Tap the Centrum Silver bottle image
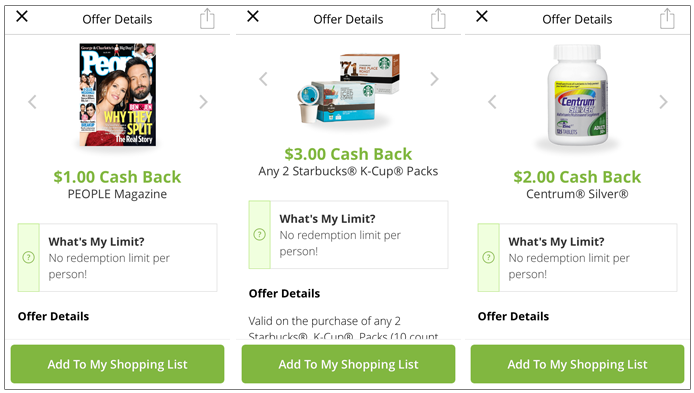The width and height of the screenshot is (694, 393). tap(578, 95)
